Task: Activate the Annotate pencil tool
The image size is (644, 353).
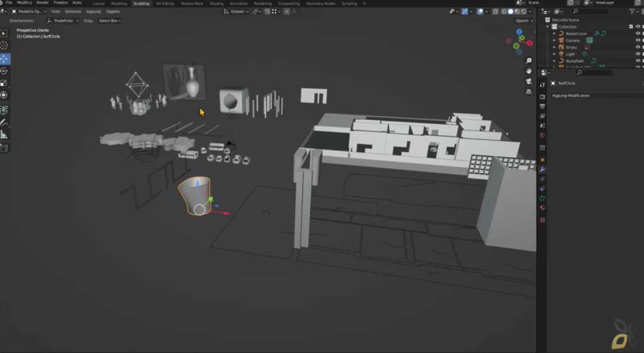Action: point(4,122)
